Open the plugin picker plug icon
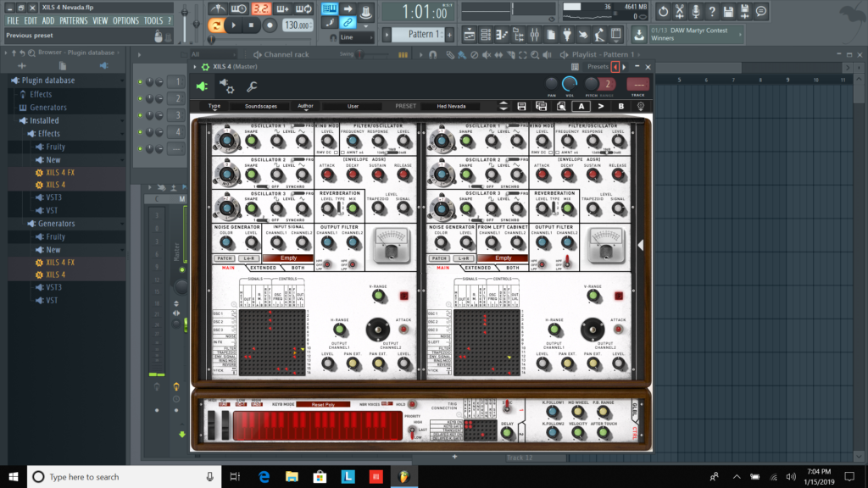 567,35
